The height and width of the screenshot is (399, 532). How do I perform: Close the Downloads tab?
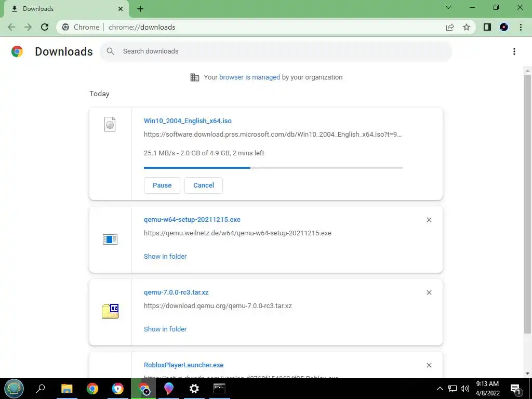(121, 9)
